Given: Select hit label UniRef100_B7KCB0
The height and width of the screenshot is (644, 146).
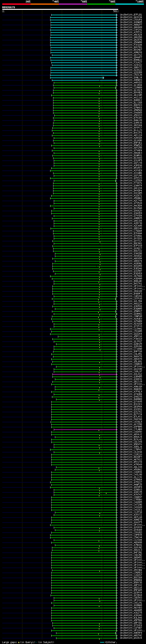Looking at the screenshot, I should [131, 118].
